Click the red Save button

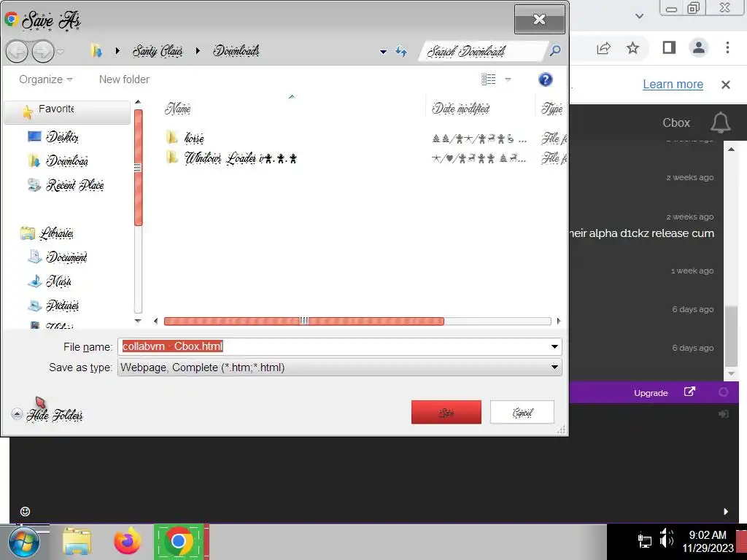coord(446,413)
